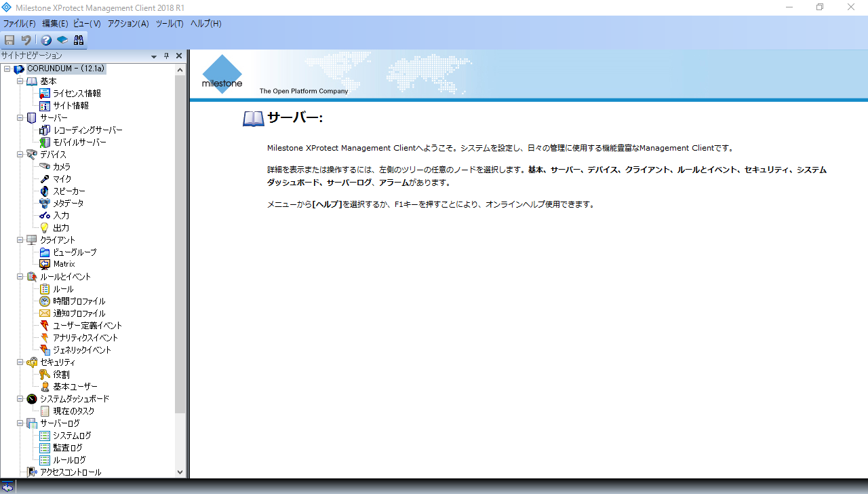Viewport: 868px width, 494px height.
Task: Click the 役割 roles key icon
Action: (45, 375)
